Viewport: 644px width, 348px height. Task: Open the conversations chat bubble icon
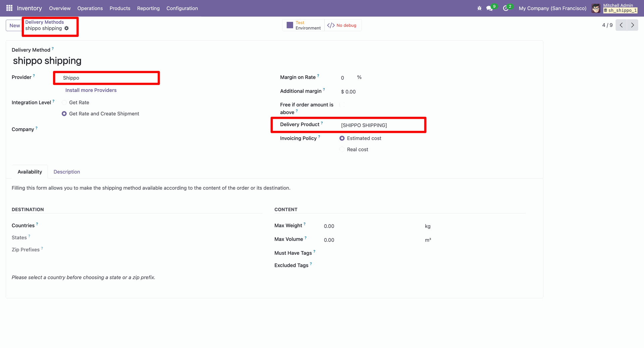(489, 8)
